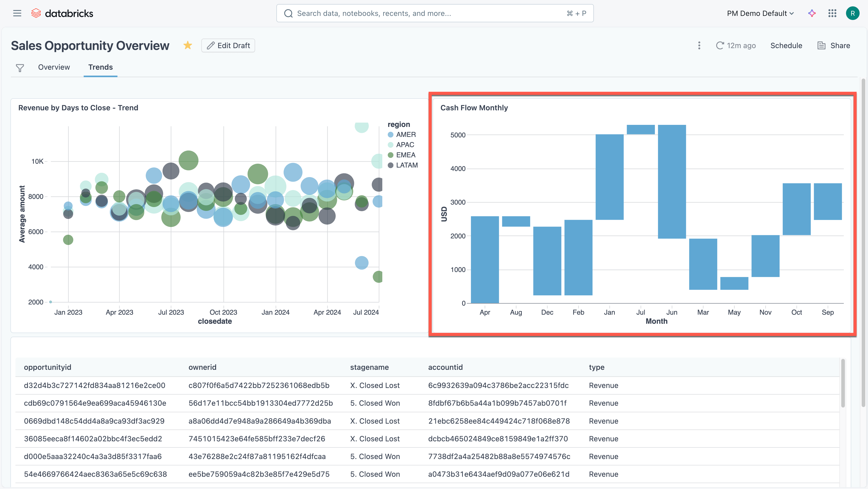This screenshot has width=868, height=489.
Task: Open the hamburger sidebar menu
Action: pos(17,13)
